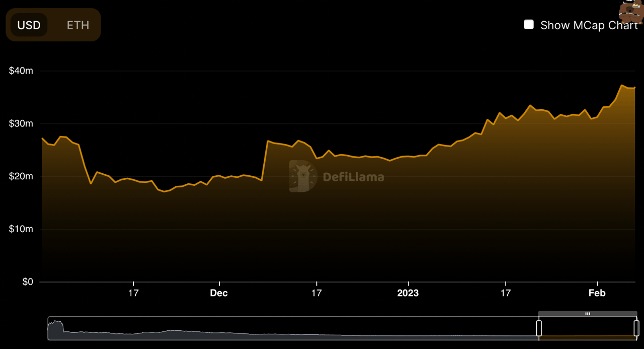Click the DefiLlama llama logo watermark

303,176
